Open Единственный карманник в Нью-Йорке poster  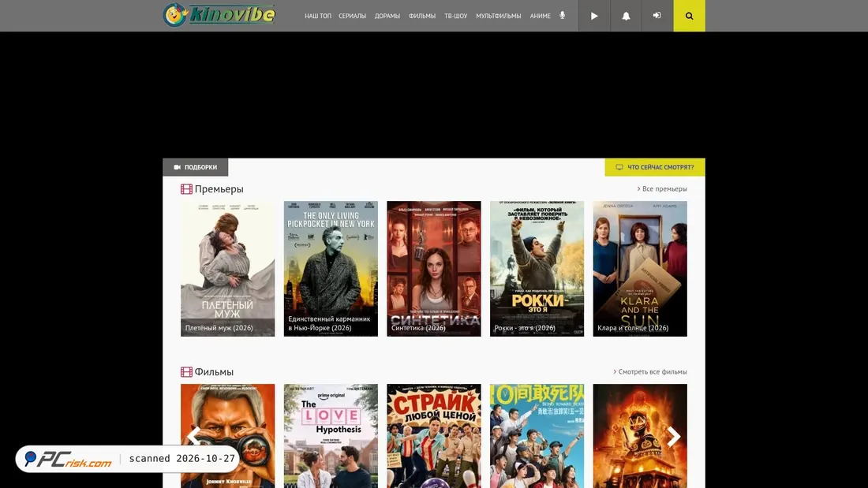pyautogui.click(x=331, y=268)
